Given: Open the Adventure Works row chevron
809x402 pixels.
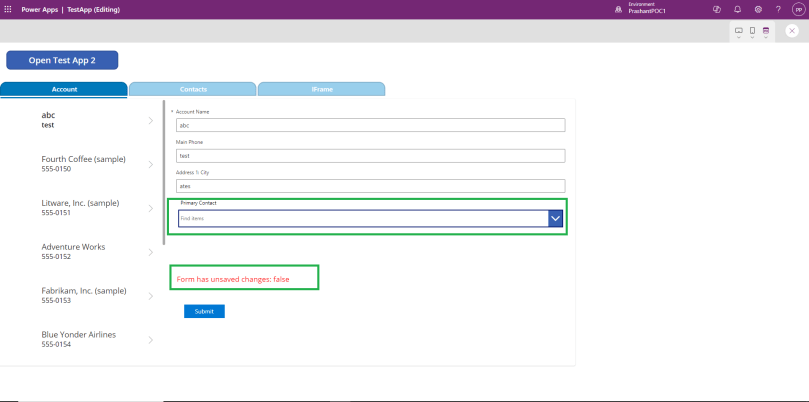Looking at the screenshot, I should [150, 252].
